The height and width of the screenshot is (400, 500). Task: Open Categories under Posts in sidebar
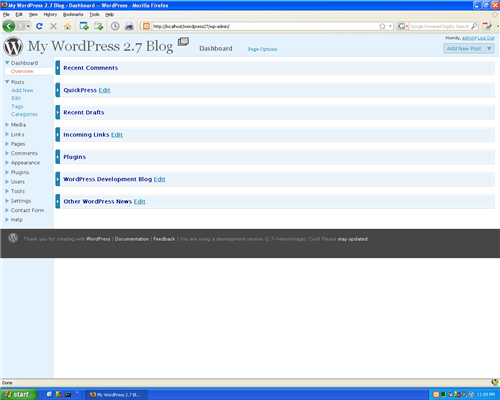(24, 114)
